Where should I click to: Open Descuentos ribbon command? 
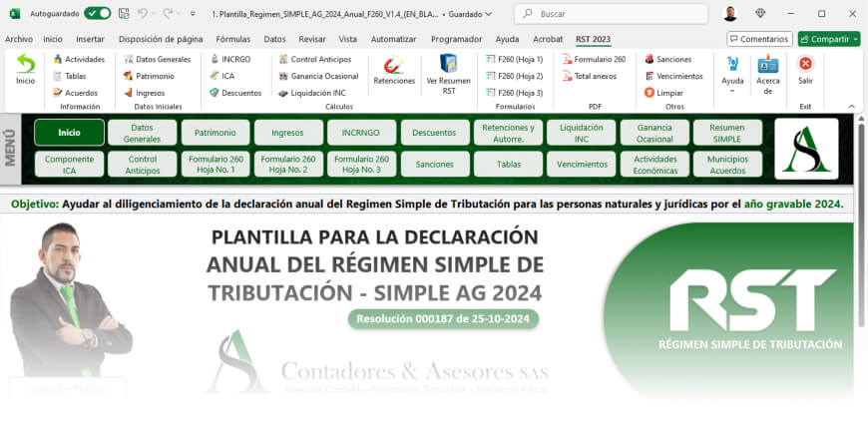click(235, 93)
